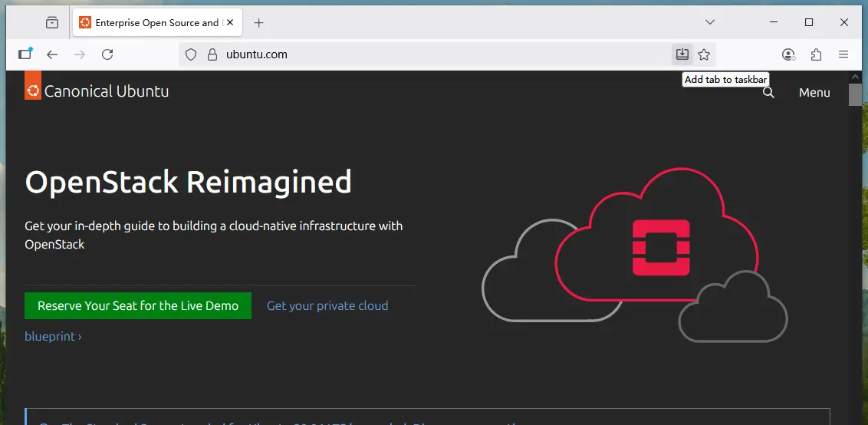Open the site search magnifier
Viewport: 868px width, 425px height.
point(768,93)
